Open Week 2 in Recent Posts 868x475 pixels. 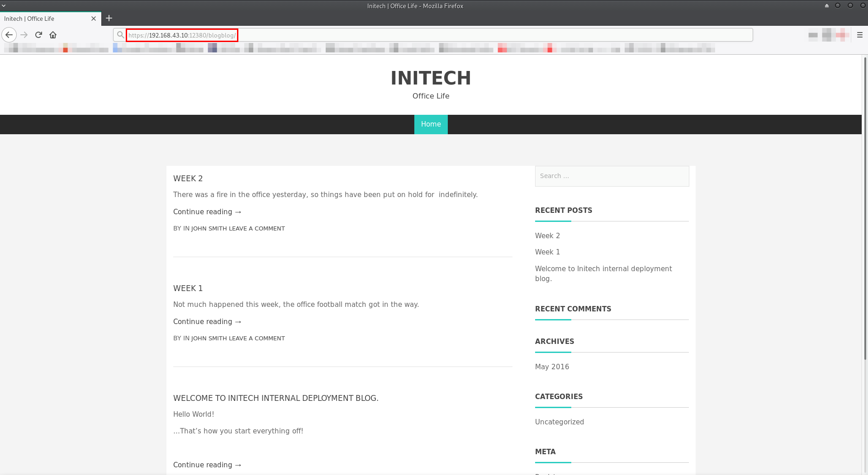coord(547,236)
